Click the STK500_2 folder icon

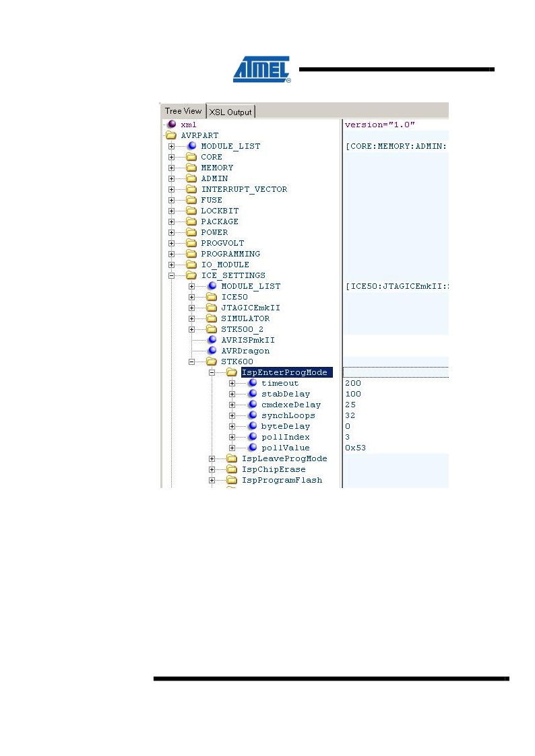(212, 329)
